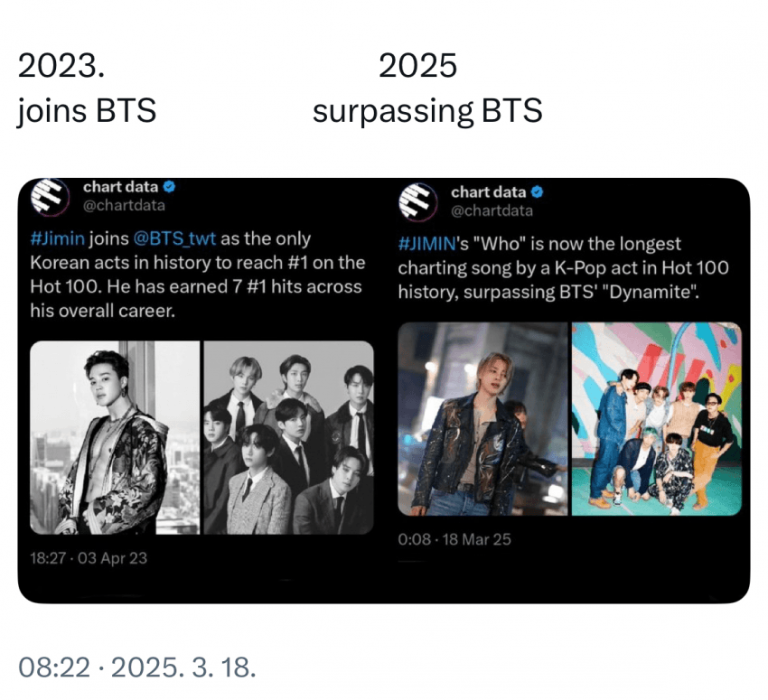Open the Jimin leather jacket photo

coord(482,418)
